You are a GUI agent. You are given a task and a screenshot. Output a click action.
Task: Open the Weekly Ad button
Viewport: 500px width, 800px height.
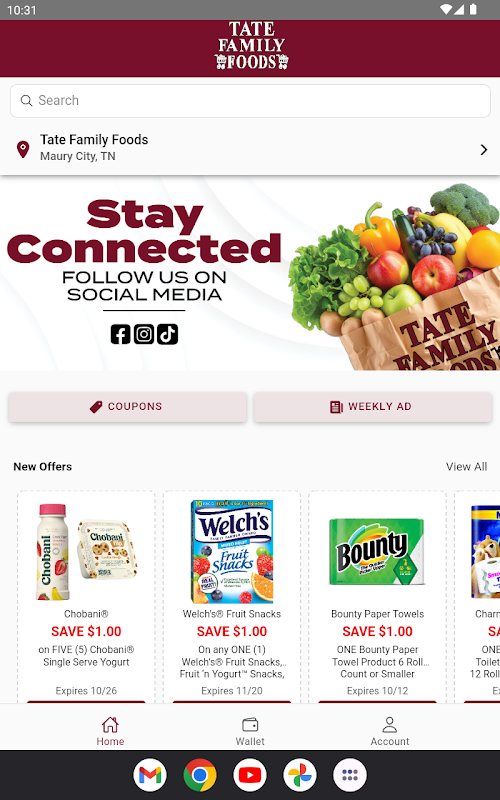pyautogui.click(x=372, y=407)
